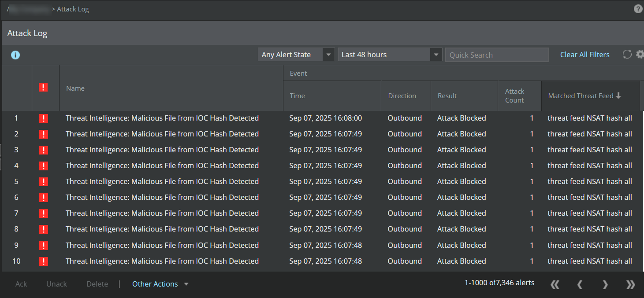Click red severity icon in row 5
Viewport: 644px width, 298px height.
[x=43, y=181]
